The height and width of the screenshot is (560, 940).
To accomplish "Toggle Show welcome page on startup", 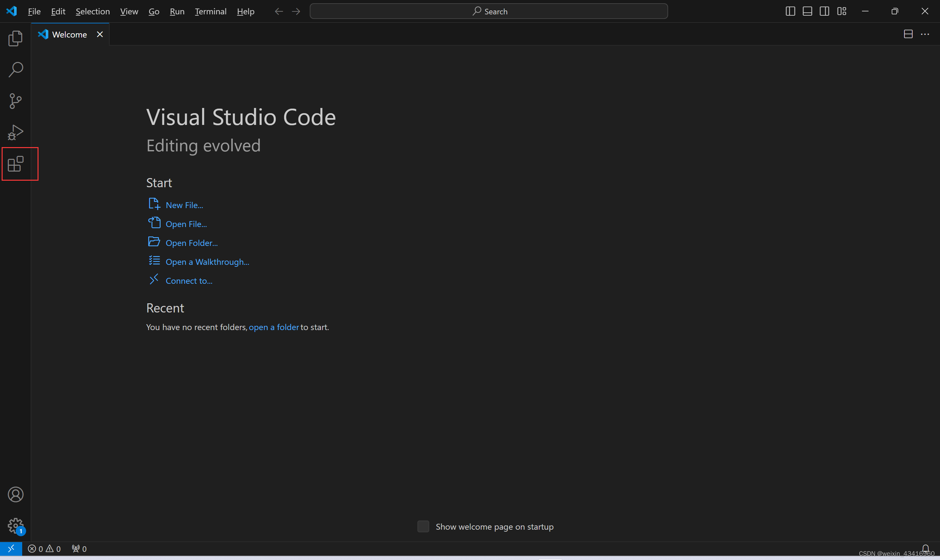I will pyautogui.click(x=423, y=527).
